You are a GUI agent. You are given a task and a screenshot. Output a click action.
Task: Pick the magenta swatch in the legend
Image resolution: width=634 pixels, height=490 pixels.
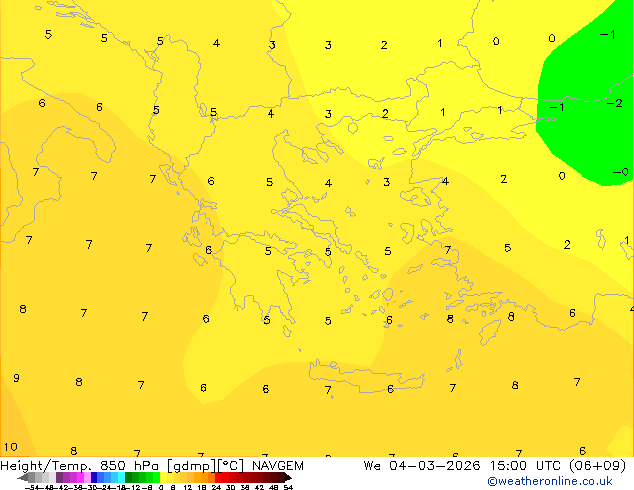(80, 477)
